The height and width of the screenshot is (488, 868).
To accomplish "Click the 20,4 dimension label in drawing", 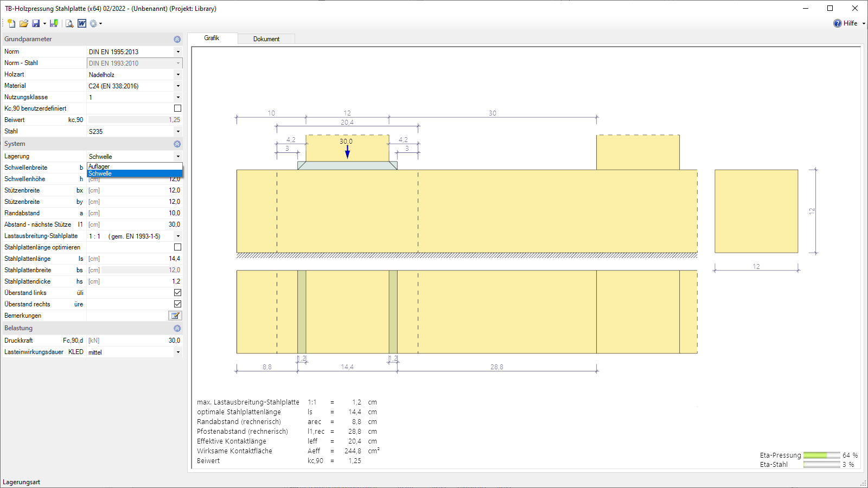I will [347, 123].
